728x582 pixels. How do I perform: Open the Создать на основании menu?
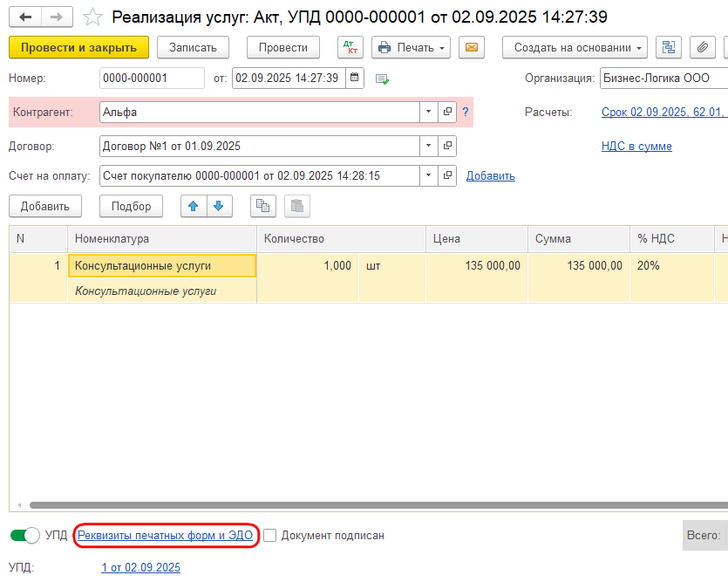(575, 47)
